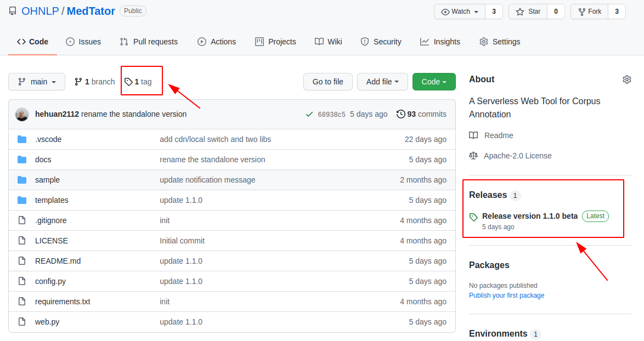Select the Code tab

pyautogui.click(x=32, y=42)
